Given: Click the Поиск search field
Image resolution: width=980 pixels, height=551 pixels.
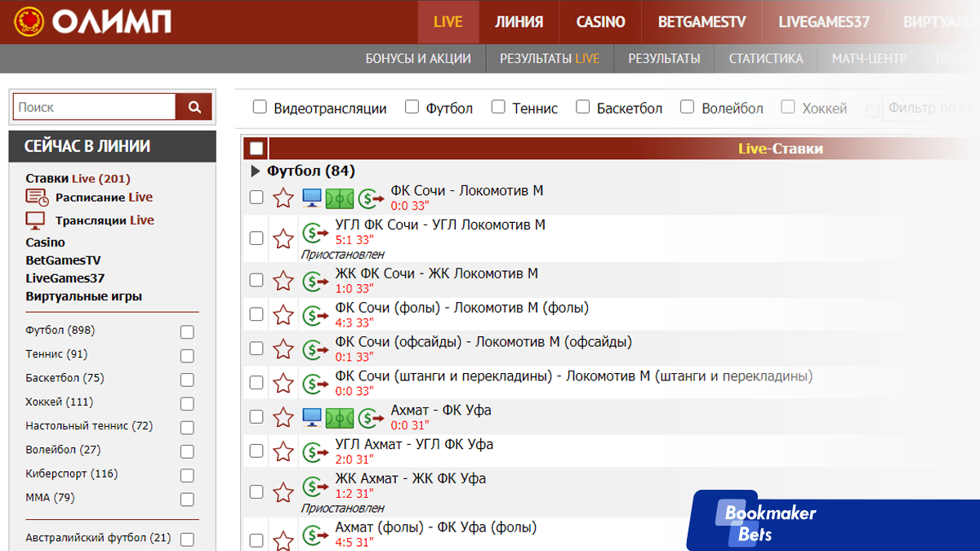Looking at the screenshot, I should tap(95, 107).
